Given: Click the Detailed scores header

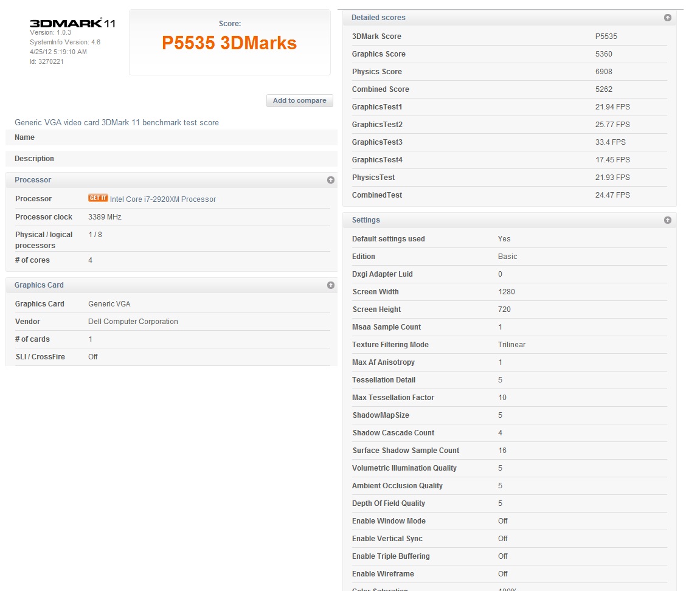Looking at the screenshot, I should pyautogui.click(x=510, y=18).
